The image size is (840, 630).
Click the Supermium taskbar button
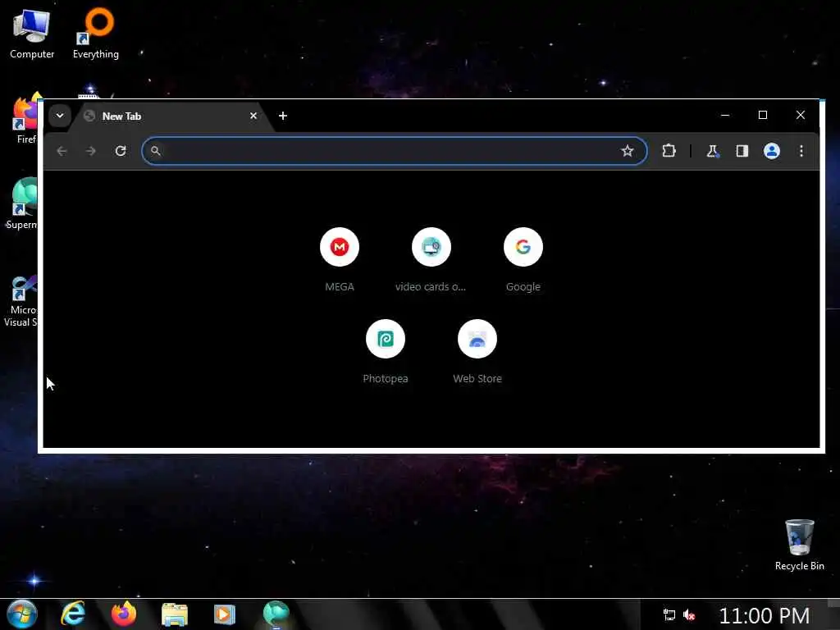(x=276, y=614)
